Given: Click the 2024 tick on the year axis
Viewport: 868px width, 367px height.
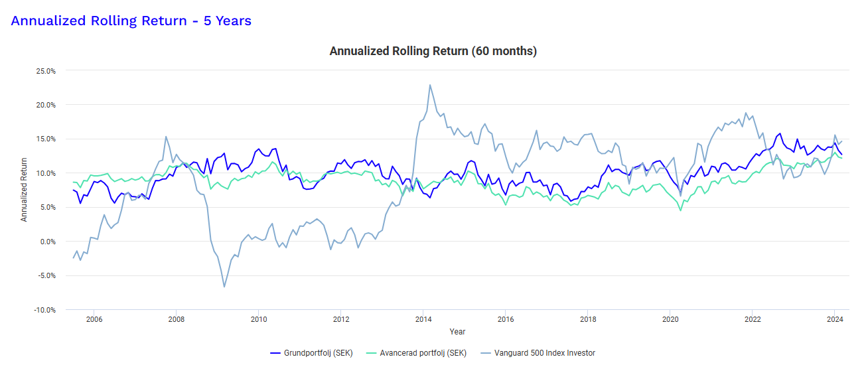Looking at the screenshot, I should click(x=834, y=319).
